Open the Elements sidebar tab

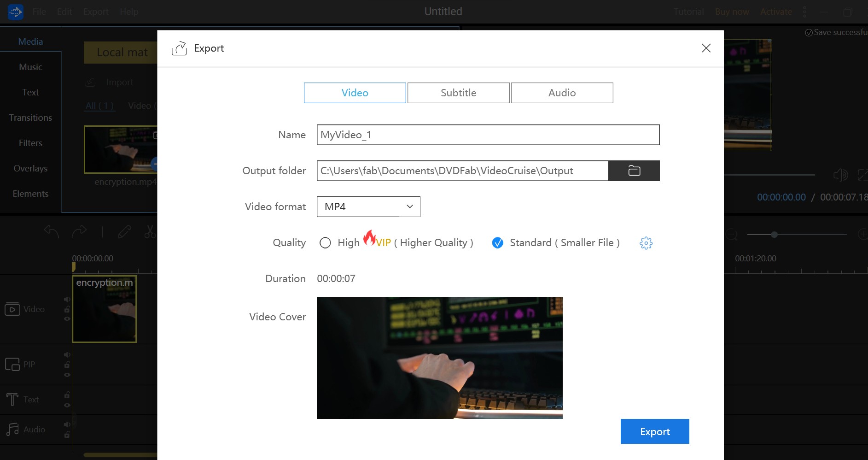30,194
